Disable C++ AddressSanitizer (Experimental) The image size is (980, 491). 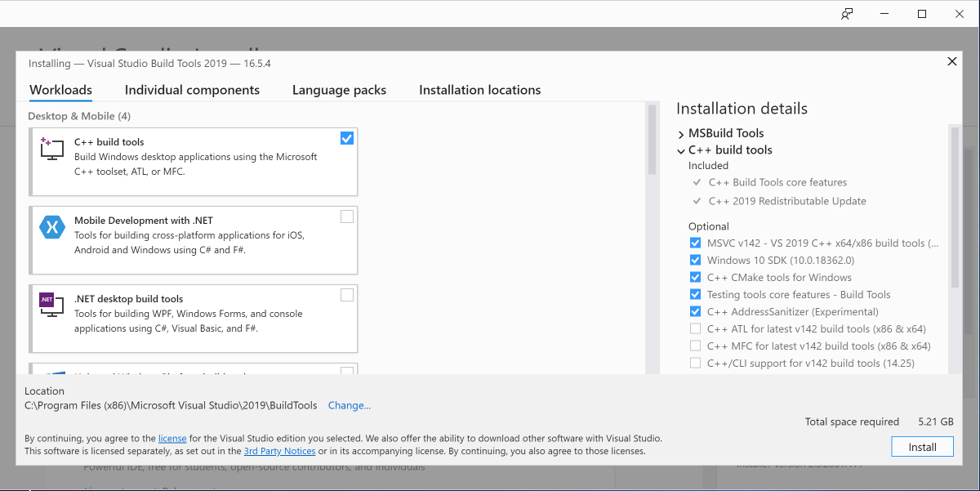tap(695, 311)
